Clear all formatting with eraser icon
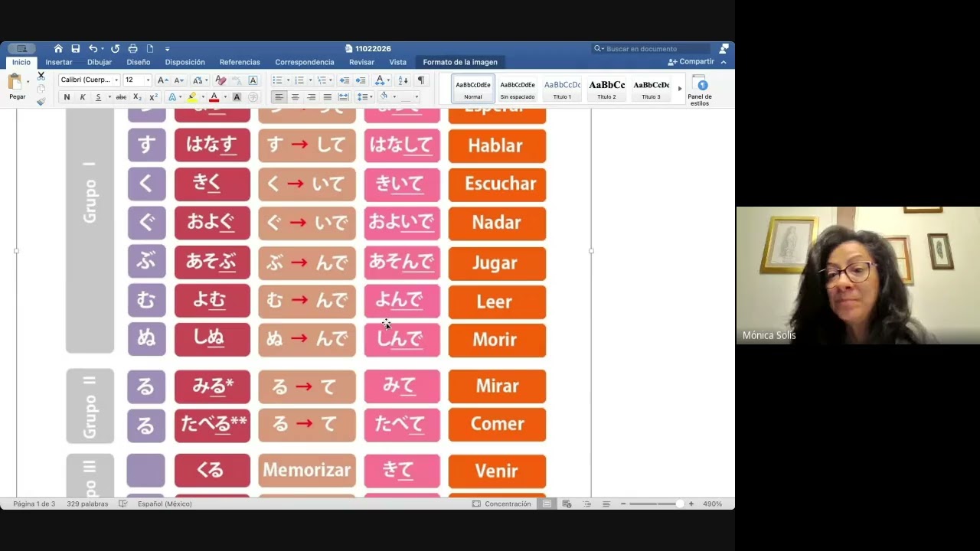 coord(220,80)
